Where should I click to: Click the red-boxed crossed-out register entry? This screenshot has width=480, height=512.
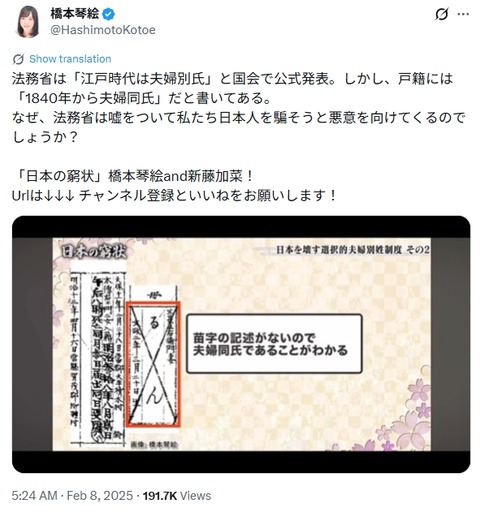[x=153, y=364]
